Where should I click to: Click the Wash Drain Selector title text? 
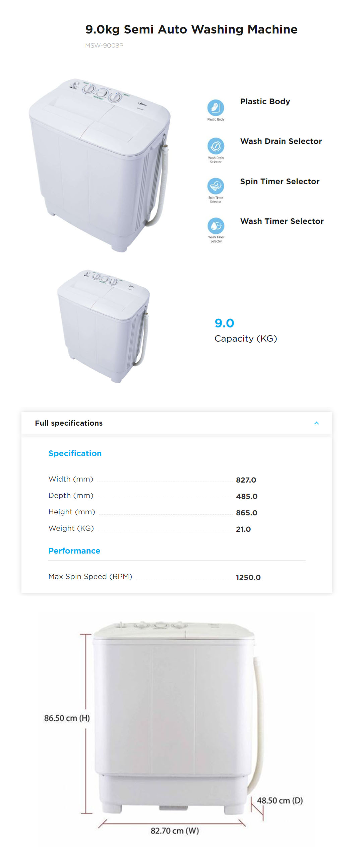pyautogui.click(x=281, y=141)
